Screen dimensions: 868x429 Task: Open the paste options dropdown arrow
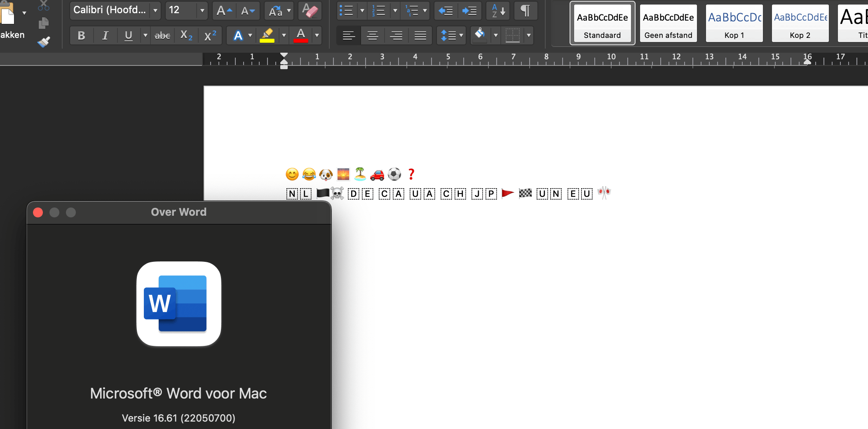(x=24, y=13)
